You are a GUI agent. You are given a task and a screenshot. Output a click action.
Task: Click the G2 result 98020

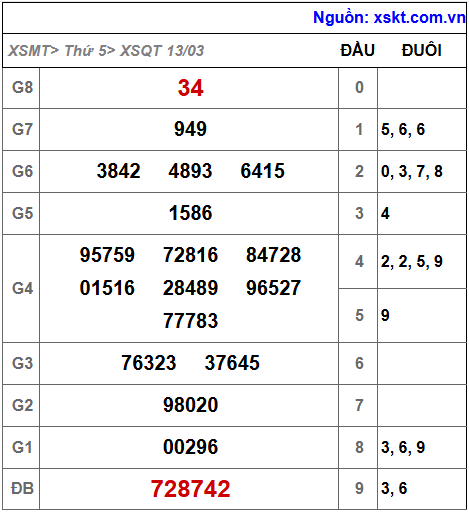click(x=190, y=405)
